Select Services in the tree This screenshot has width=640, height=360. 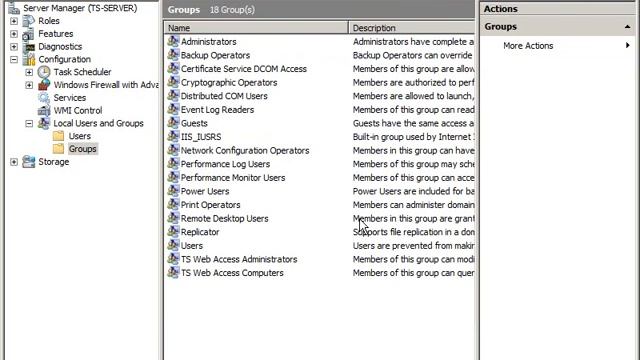coord(70,98)
